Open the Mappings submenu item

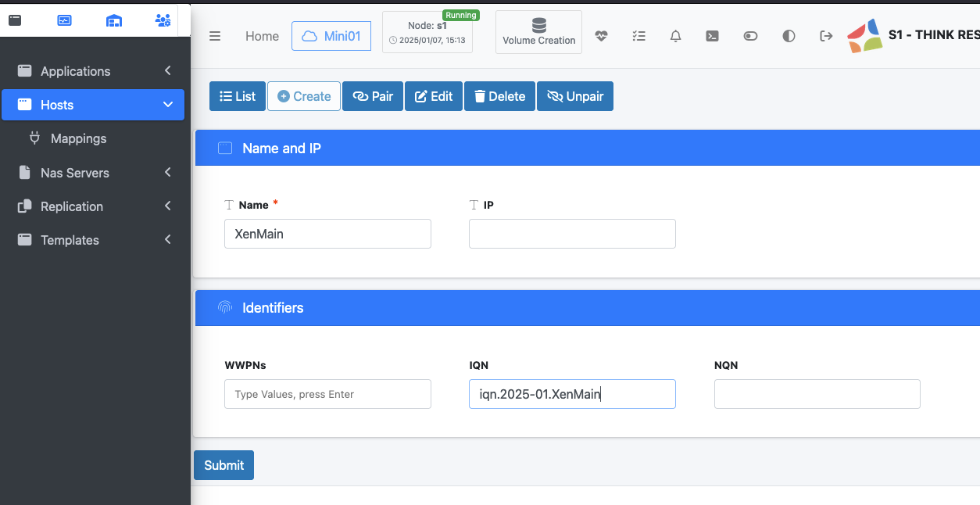point(78,138)
